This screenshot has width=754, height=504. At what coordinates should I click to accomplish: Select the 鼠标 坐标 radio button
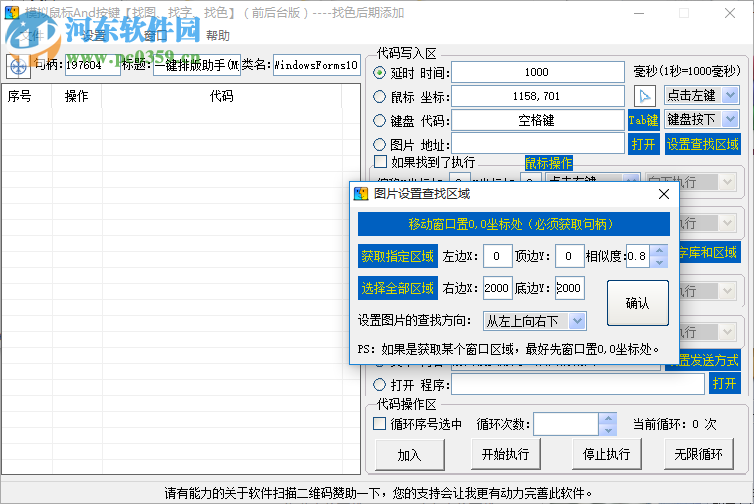coord(379,97)
